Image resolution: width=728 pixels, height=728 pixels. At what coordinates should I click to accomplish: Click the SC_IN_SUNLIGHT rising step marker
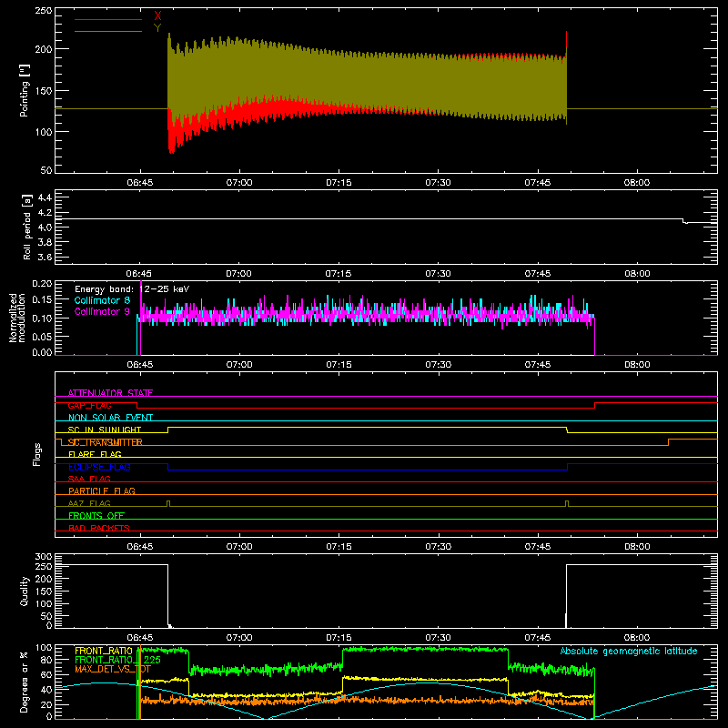(168, 430)
